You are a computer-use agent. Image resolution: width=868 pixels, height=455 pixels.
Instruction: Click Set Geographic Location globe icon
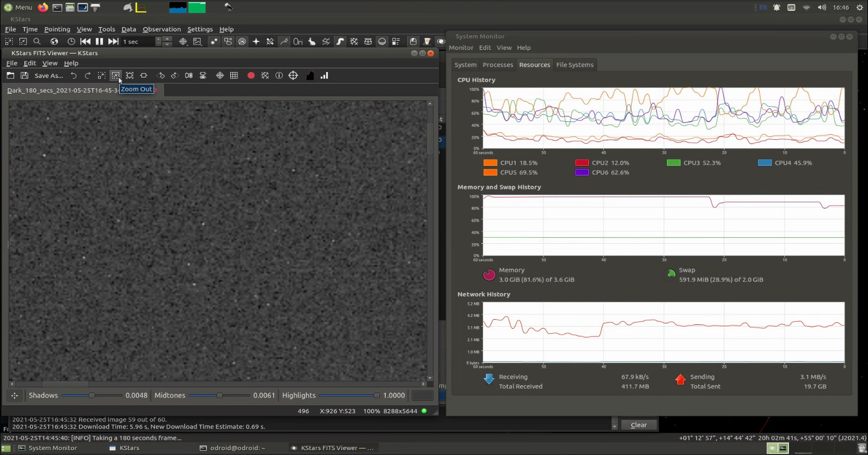click(x=54, y=42)
